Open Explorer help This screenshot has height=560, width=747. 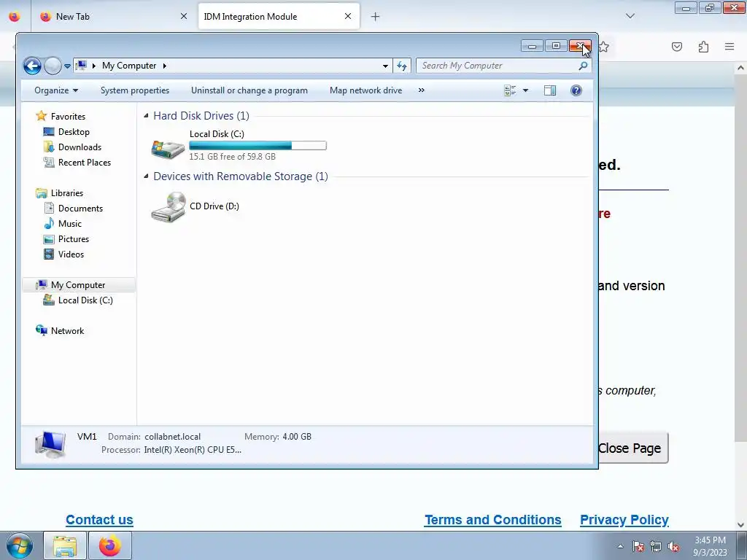[576, 90]
